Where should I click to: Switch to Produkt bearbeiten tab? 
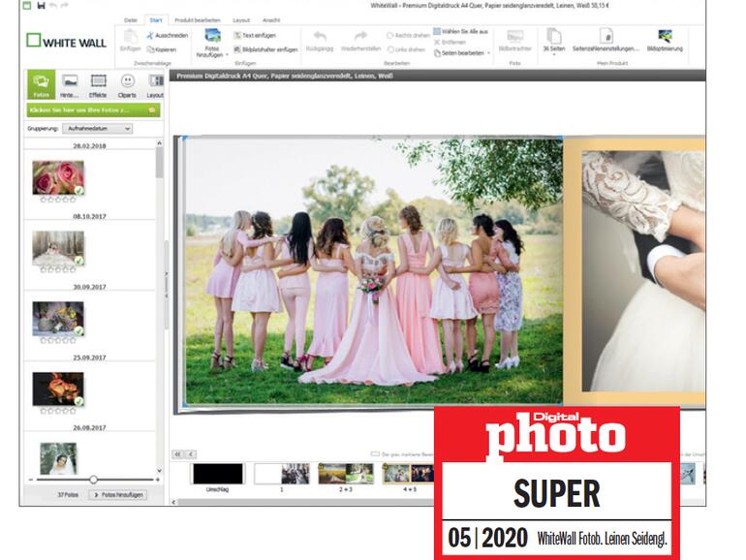coord(197,20)
